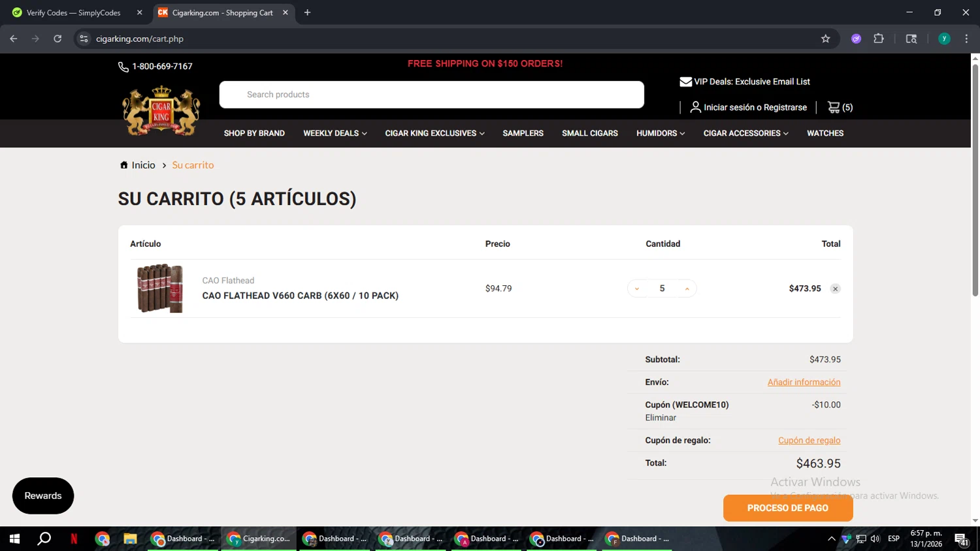Open the Small Cigars menu item
This screenshot has height=551, width=980.
(590, 133)
